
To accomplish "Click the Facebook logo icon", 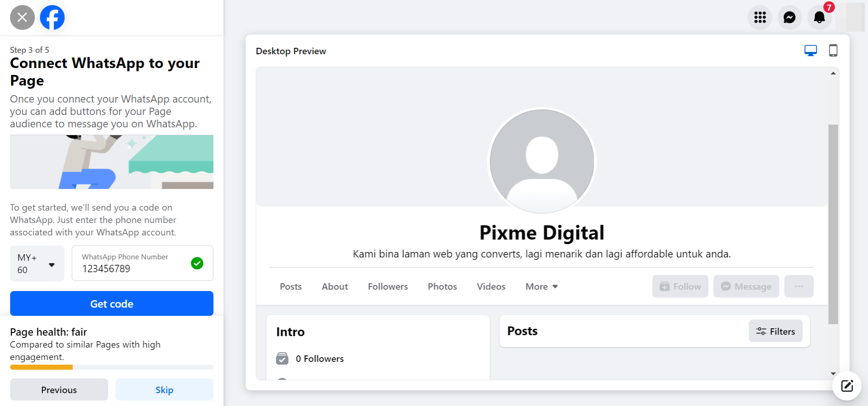I will [x=52, y=17].
